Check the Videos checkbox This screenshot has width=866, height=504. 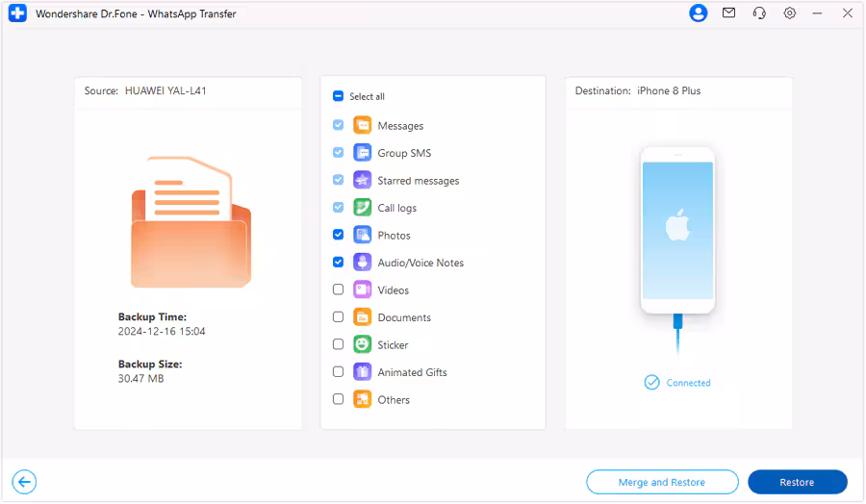click(x=338, y=290)
